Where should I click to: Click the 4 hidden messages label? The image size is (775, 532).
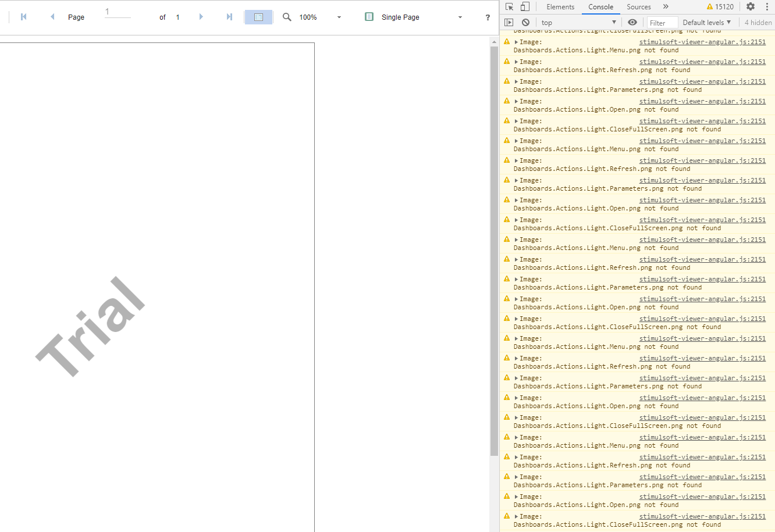coord(758,22)
